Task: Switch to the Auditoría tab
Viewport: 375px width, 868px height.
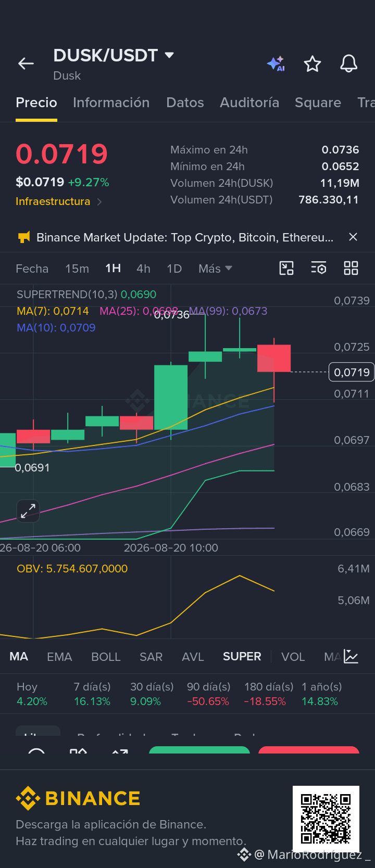Action: pyautogui.click(x=249, y=103)
